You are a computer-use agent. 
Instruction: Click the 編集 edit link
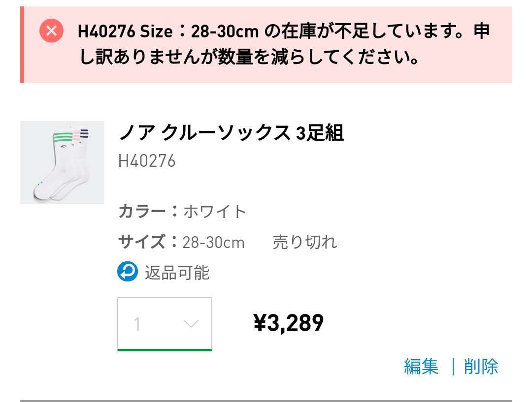[422, 368]
